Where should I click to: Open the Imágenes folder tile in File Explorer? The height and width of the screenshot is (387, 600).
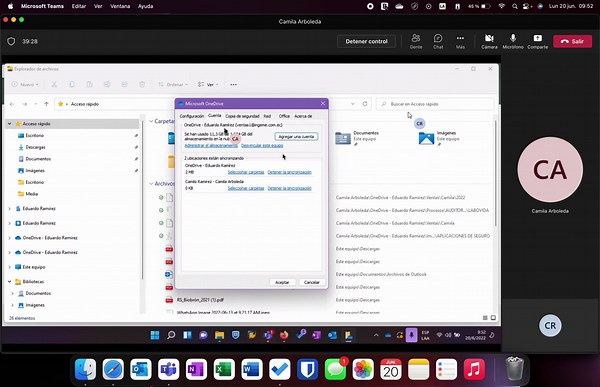click(438, 138)
